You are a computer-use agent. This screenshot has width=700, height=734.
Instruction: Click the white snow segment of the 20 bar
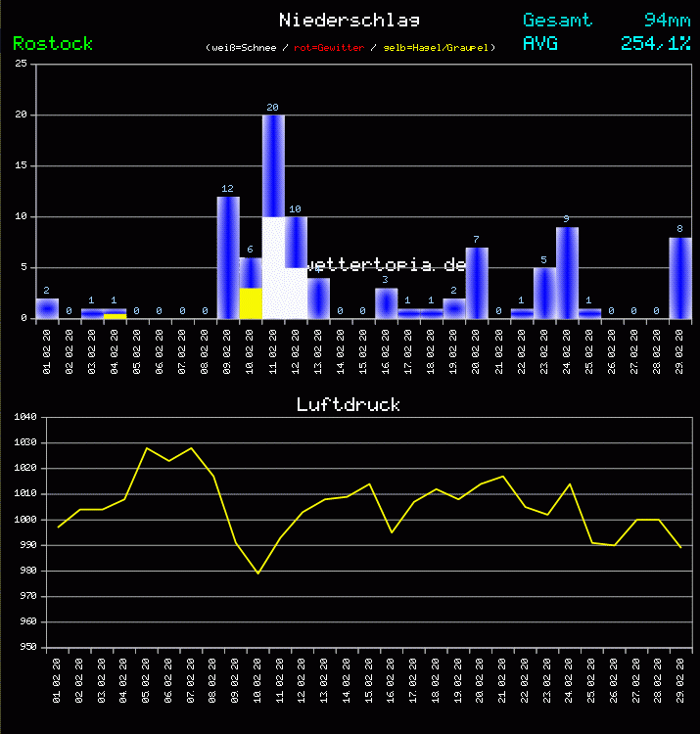[273, 266]
